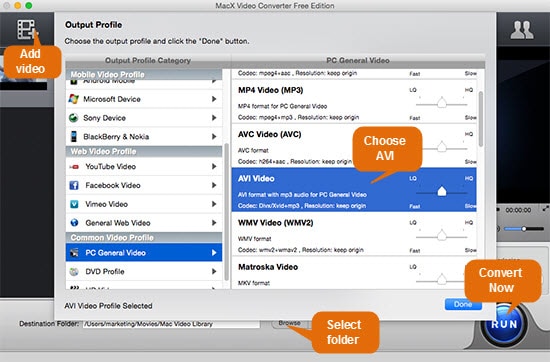Click the Browse button
This screenshot has width=550, height=362.
pyautogui.click(x=289, y=323)
